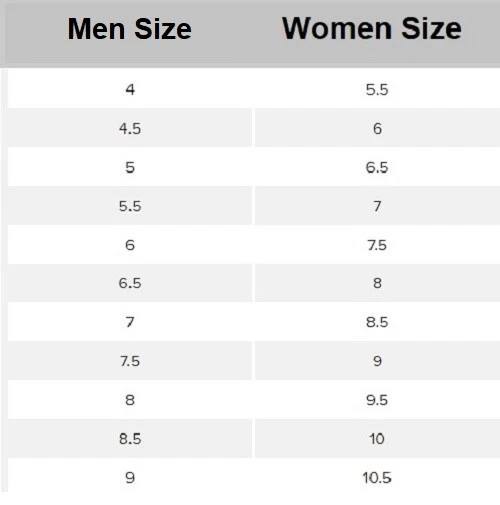
Task: Click the men size 5 cell
Action: click(x=130, y=167)
